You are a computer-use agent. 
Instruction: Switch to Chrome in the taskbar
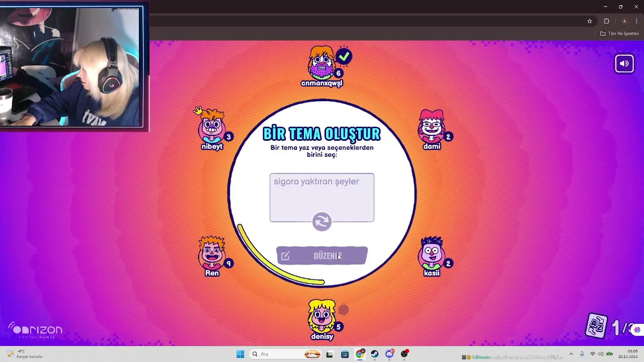click(360, 354)
